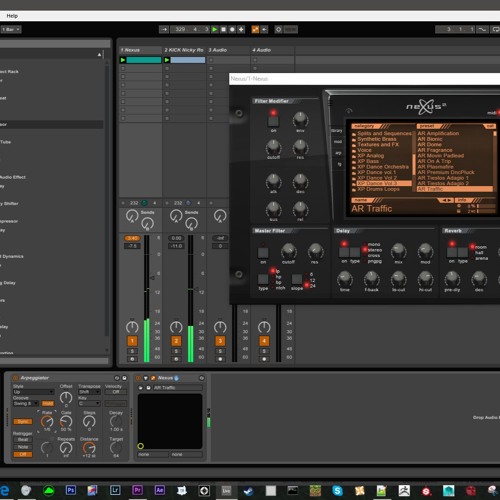
Task: Click the Arpeggiator hot-swap preset icon
Action: click(x=117, y=378)
